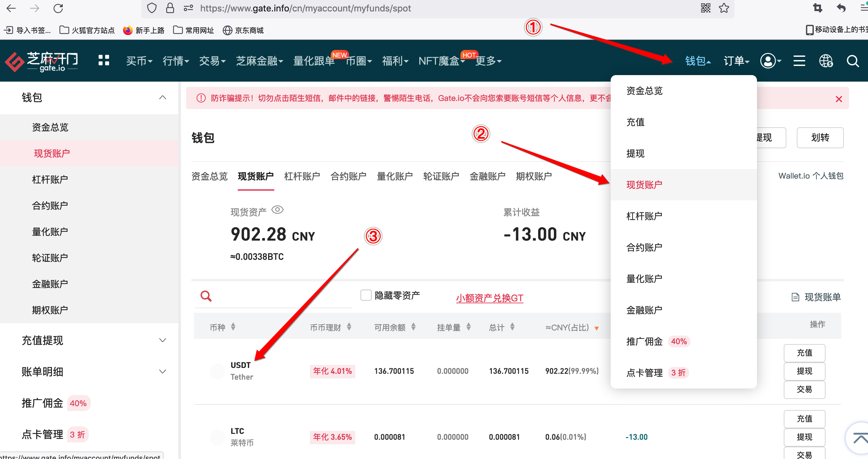Click the shield tracking protection icon

(x=152, y=8)
